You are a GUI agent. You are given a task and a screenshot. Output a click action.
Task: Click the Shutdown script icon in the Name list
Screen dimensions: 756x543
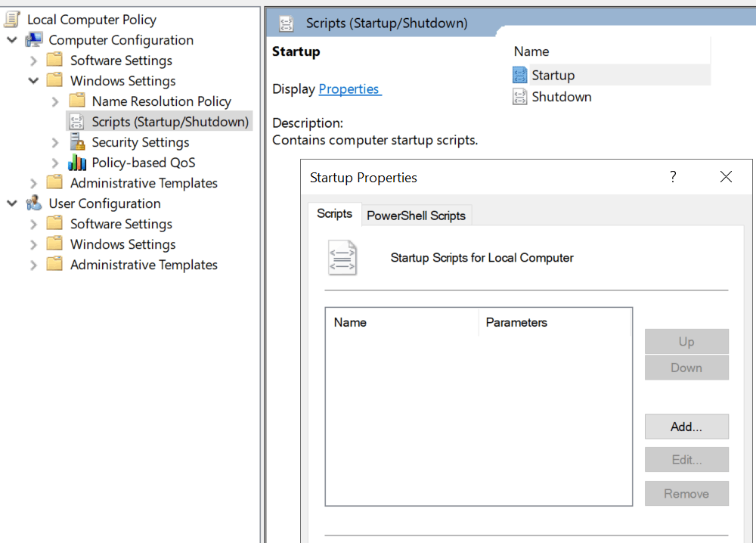520,97
